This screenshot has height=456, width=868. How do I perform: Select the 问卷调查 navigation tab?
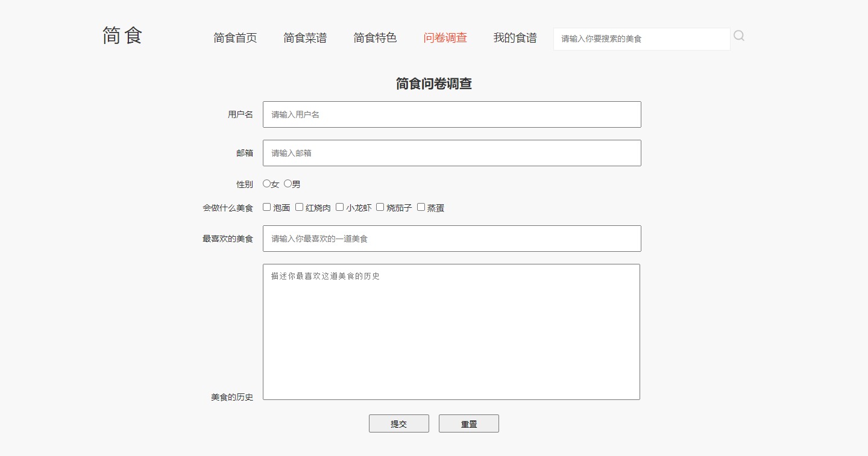[445, 38]
